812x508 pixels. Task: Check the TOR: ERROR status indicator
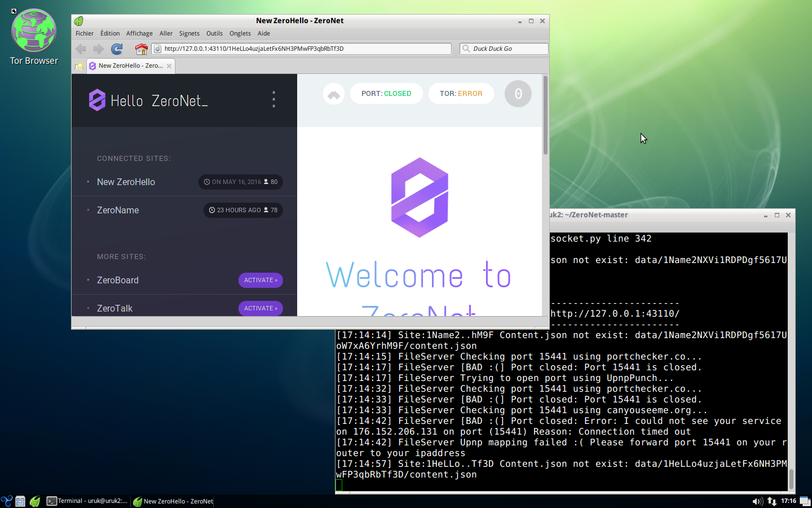461,94
